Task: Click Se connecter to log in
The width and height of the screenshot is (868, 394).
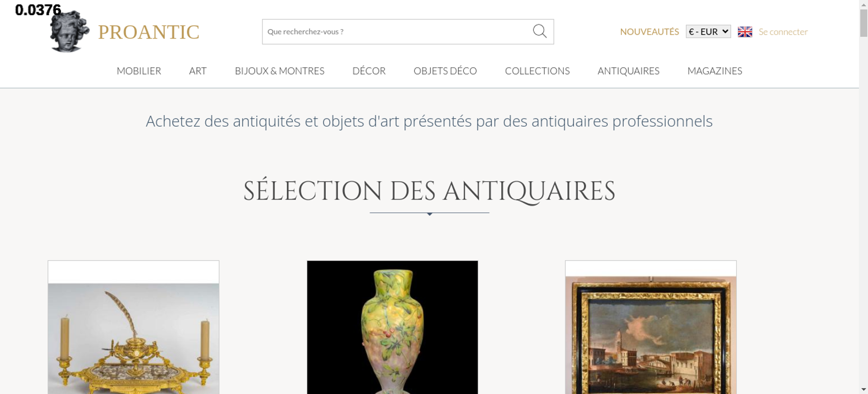Action: click(x=783, y=32)
